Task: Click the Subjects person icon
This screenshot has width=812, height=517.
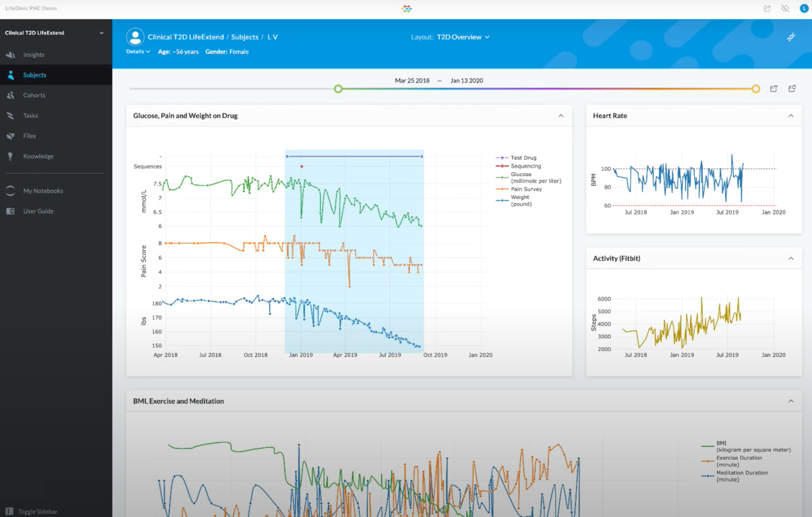Action: (11, 75)
